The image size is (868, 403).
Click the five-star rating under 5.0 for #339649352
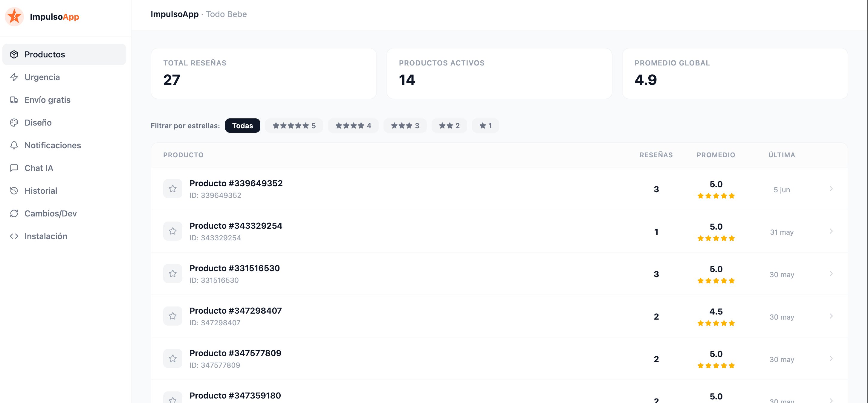(716, 196)
